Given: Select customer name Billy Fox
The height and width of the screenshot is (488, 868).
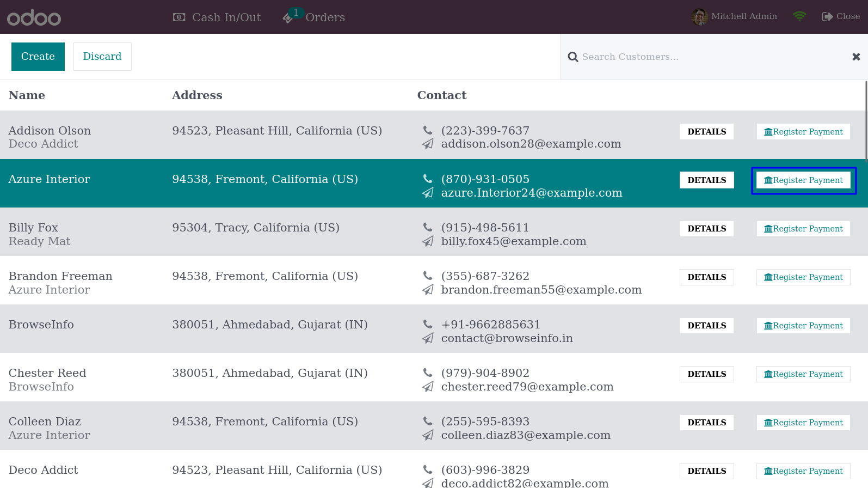Looking at the screenshot, I should [x=33, y=228].
